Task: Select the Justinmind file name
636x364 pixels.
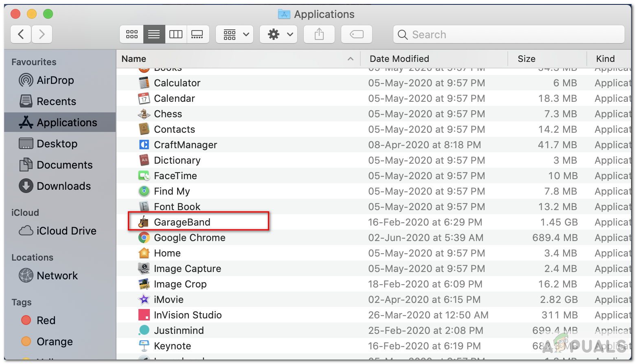Action: coord(179,331)
